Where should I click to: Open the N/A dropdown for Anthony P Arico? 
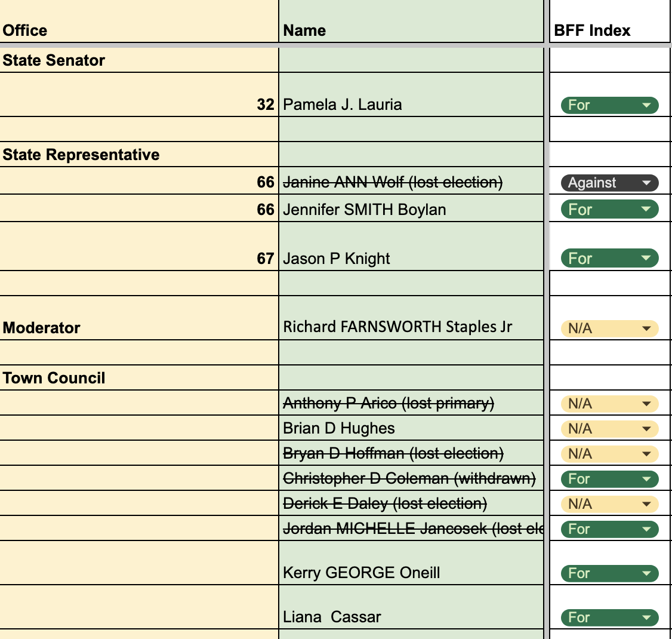609,404
